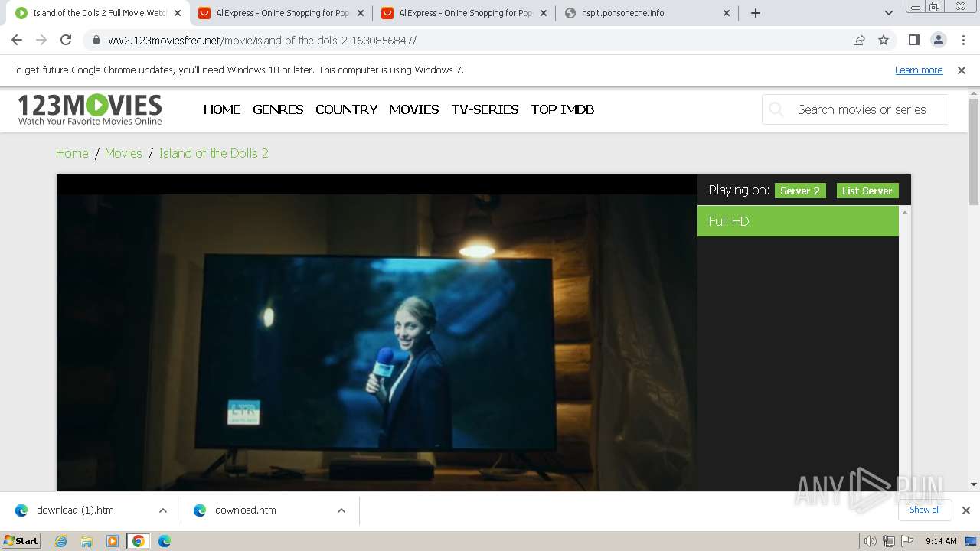Share this page via the share icon
This screenshot has height=551, width=980.
point(859,40)
